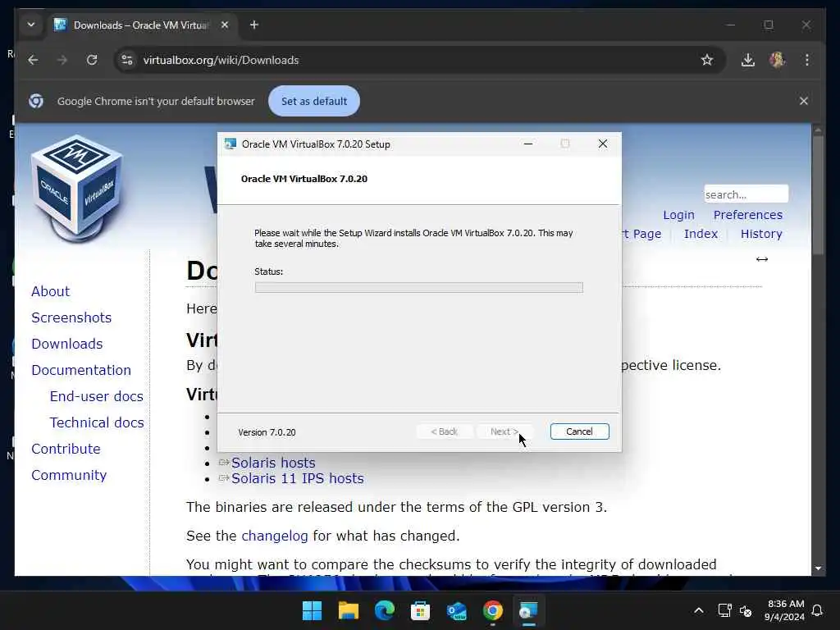Click the VirtualBox cube logo
The image size is (840, 630).
[76, 189]
